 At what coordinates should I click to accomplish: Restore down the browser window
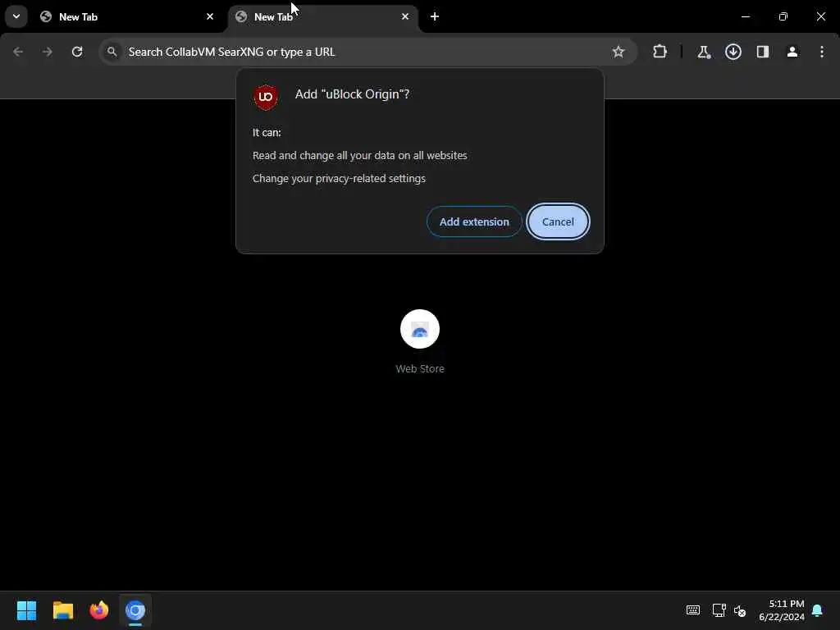(783, 16)
